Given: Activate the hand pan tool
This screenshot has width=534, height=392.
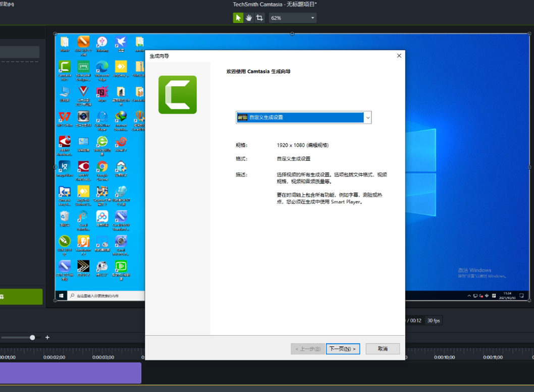Looking at the screenshot, I should 249,18.
